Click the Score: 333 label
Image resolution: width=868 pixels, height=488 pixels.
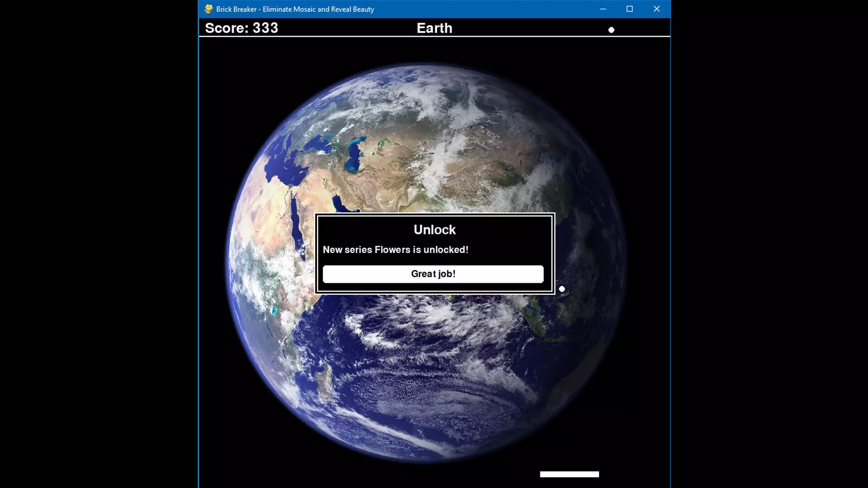click(x=241, y=28)
